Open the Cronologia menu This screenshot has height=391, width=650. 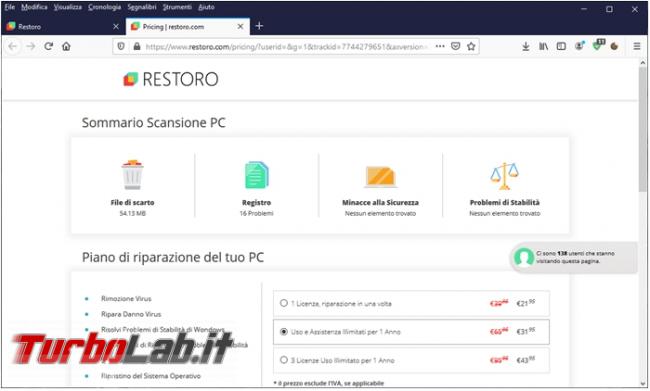[104, 7]
